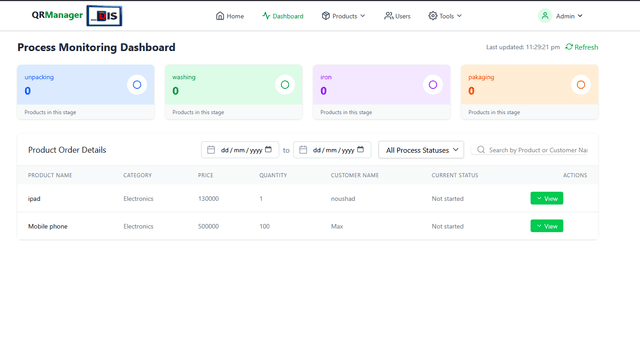Click Not started status for Mobile phone
Image resolution: width=640 pixels, height=364 pixels.
[448, 226]
